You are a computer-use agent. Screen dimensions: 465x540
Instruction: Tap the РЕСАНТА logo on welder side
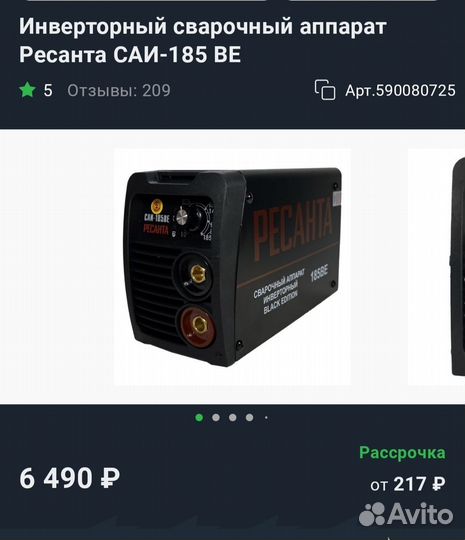(293, 229)
